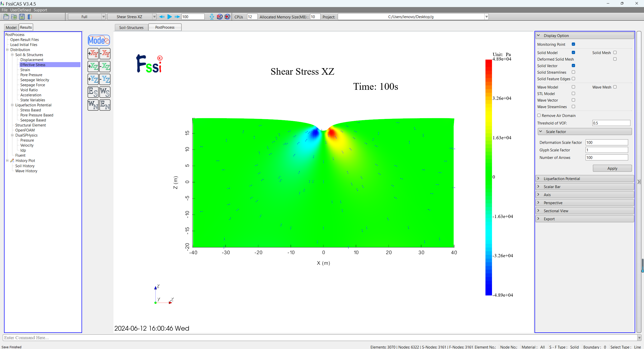Image resolution: width=644 pixels, height=349 pixels.
Task: Click the stress color scale bar
Action: tap(488, 177)
